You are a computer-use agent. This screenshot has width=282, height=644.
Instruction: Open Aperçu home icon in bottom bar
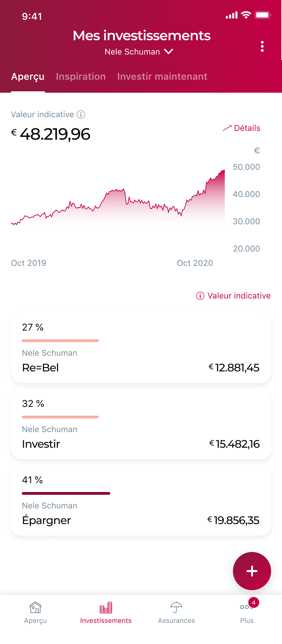click(x=35, y=608)
